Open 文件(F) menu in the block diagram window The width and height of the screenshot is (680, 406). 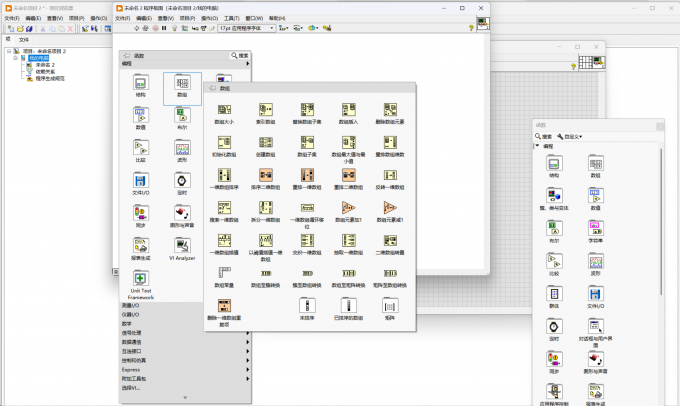[122, 18]
